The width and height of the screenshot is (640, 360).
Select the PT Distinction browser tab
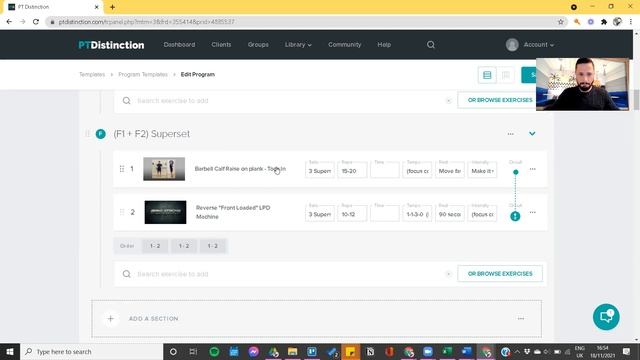(x=52, y=7)
